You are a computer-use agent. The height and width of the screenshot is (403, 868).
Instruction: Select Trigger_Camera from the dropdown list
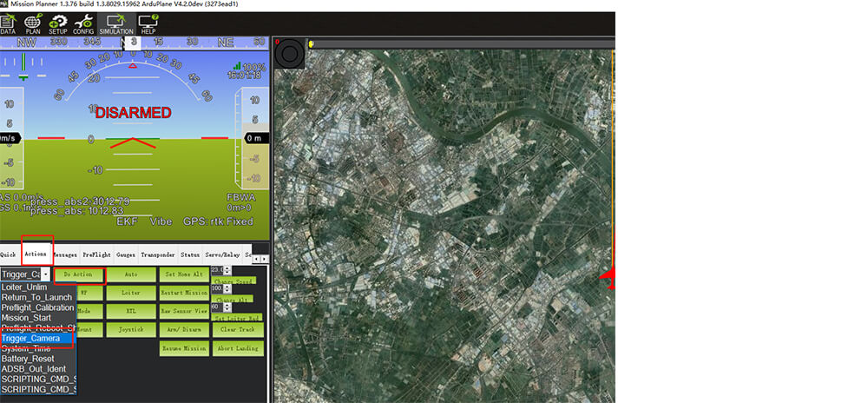pos(31,338)
